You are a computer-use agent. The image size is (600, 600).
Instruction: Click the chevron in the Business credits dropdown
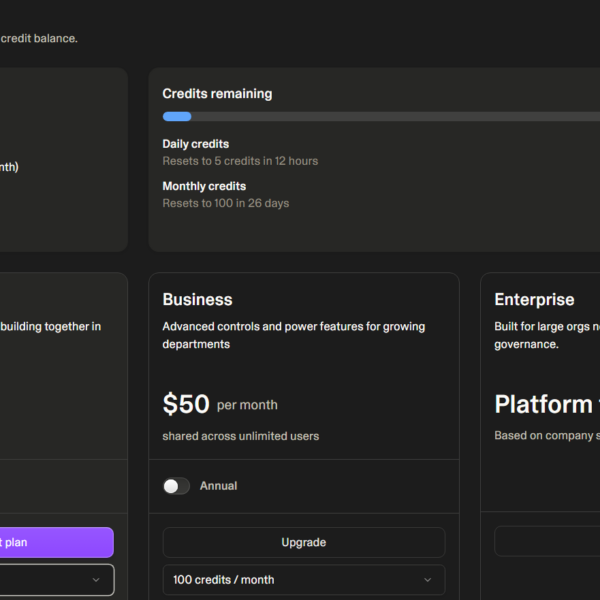(x=428, y=580)
